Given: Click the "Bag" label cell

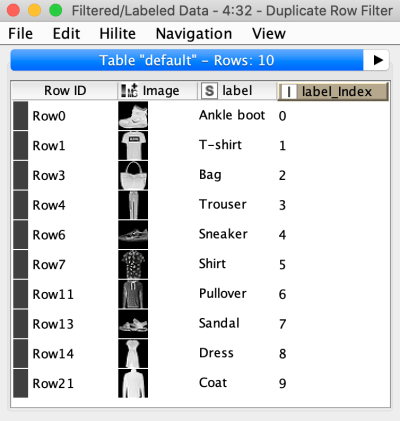Looking at the screenshot, I should [x=210, y=175].
